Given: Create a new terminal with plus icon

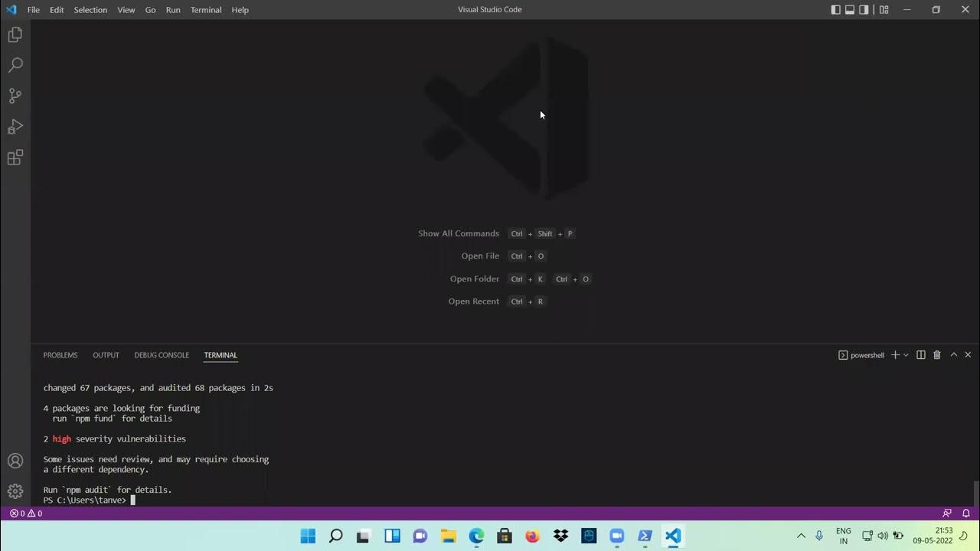Looking at the screenshot, I should (895, 355).
